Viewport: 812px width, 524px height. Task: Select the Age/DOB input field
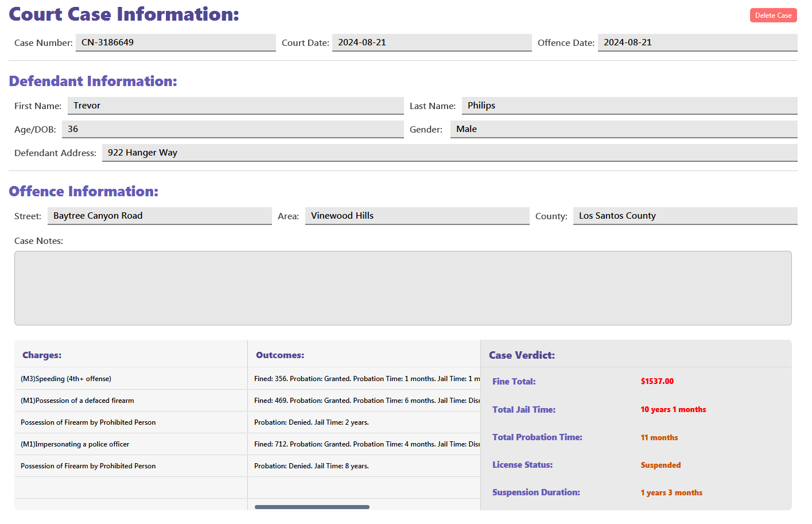point(232,129)
